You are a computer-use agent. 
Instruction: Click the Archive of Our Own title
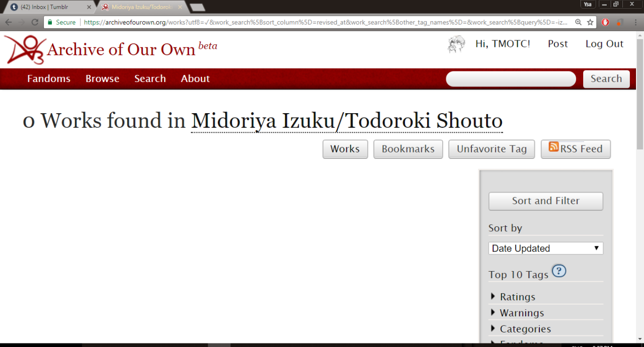coord(121,49)
